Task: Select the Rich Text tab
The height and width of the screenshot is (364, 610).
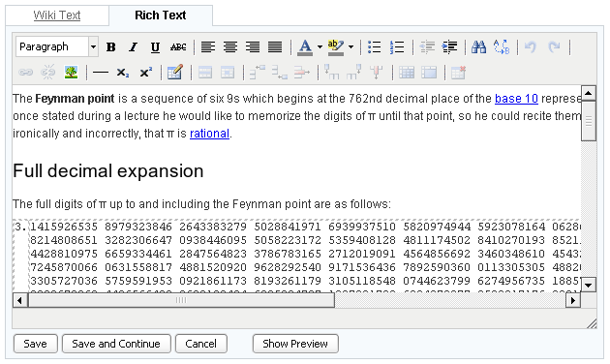Action: pos(161,15)
